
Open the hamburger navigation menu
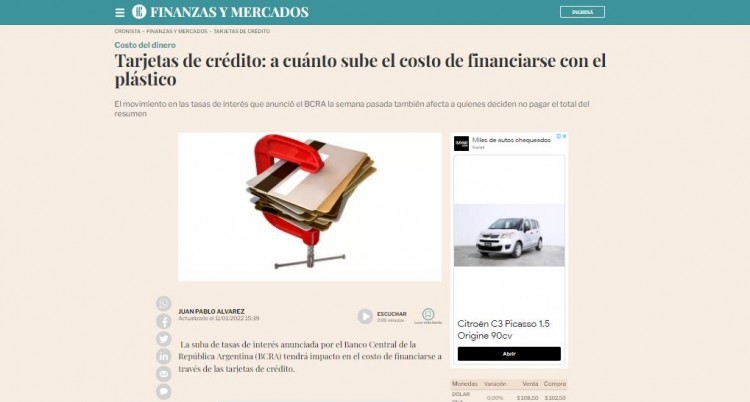tap(120, 13)
